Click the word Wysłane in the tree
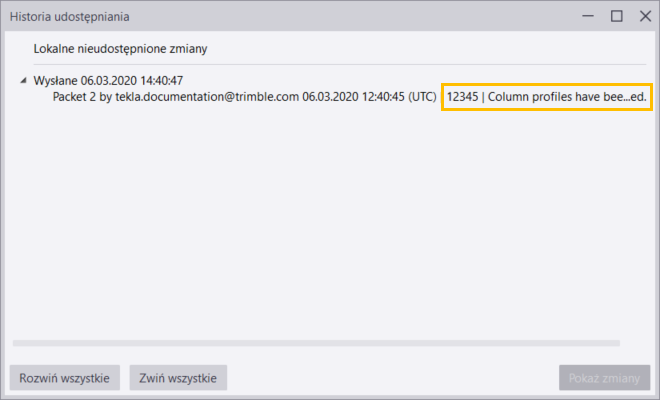Screen dimensions: 660x400 [x=55, y=81]
